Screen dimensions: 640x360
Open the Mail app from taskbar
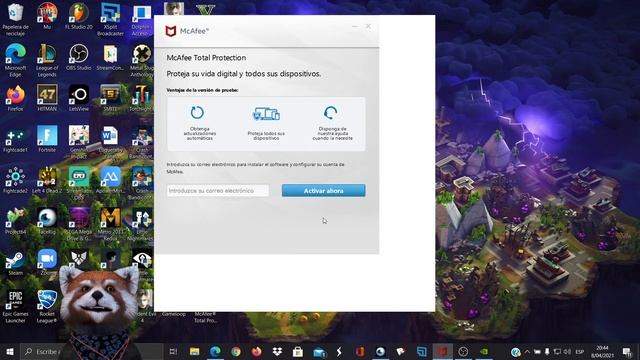[x=319, y=351]
